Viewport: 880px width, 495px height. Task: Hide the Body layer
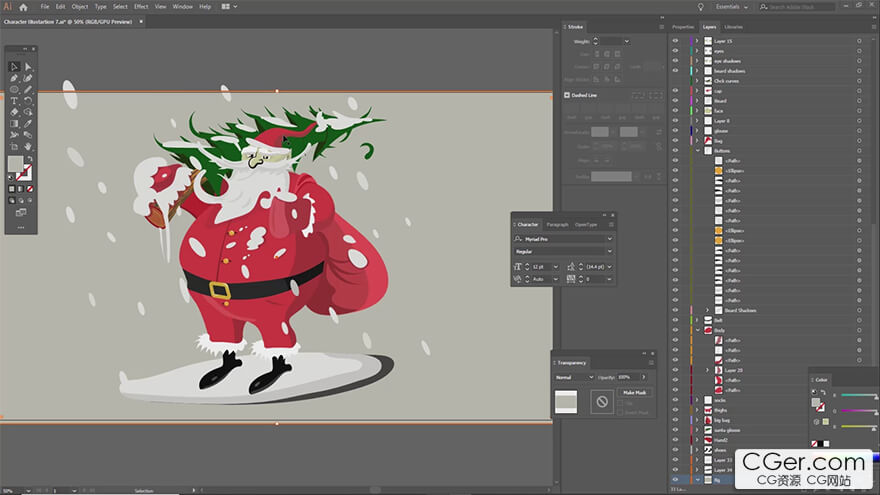(x=675, y=331)
